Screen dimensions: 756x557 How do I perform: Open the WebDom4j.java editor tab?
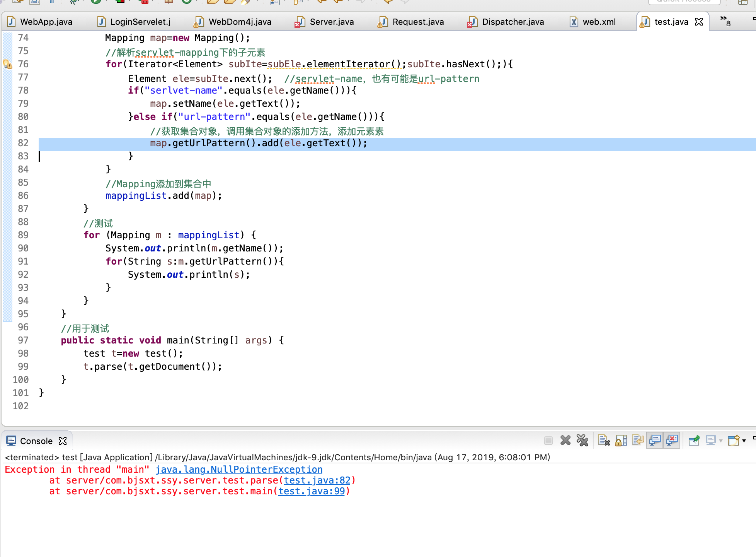coord(233,22)
